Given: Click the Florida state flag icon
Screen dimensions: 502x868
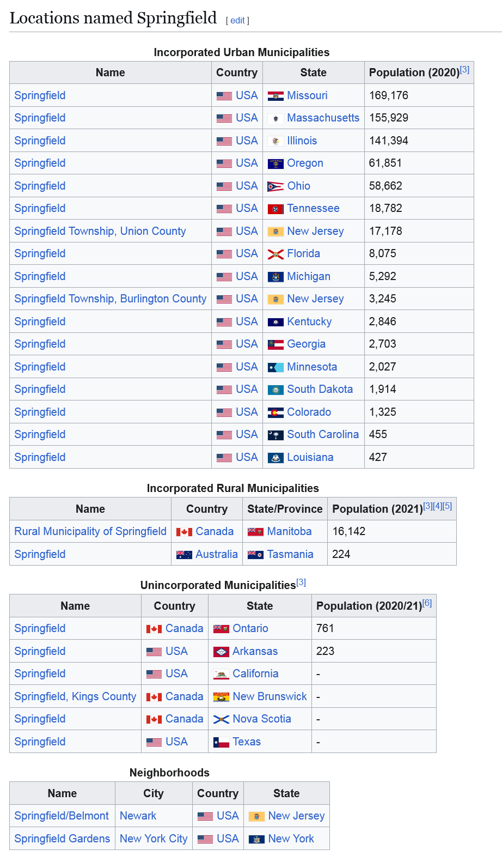Looking at the screenshot, I should point(276,254).
